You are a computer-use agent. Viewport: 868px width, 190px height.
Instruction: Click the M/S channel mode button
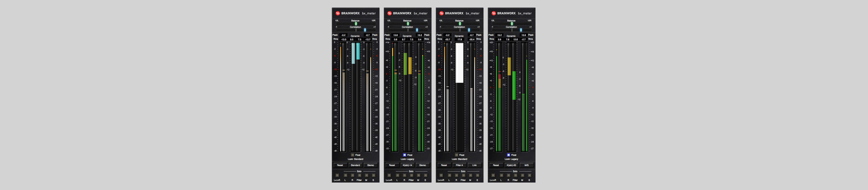click(527, 165)
